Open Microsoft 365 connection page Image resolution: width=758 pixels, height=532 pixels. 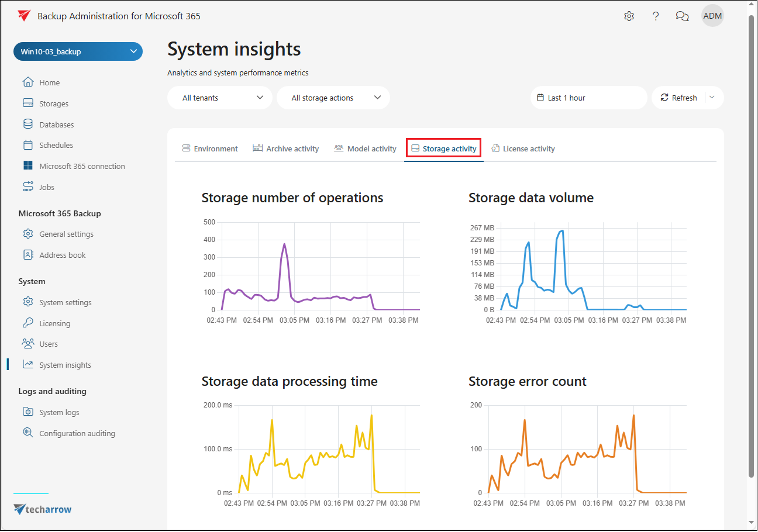coord(82,166)
